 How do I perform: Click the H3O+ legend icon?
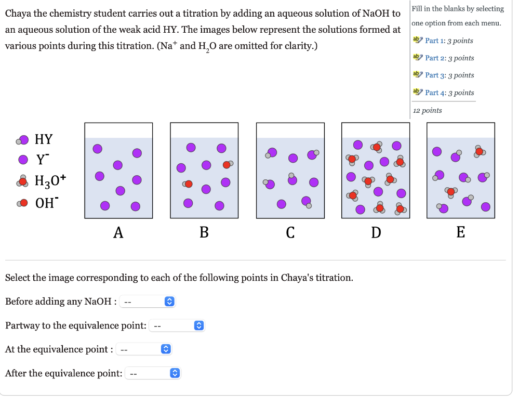pos(22,181)
